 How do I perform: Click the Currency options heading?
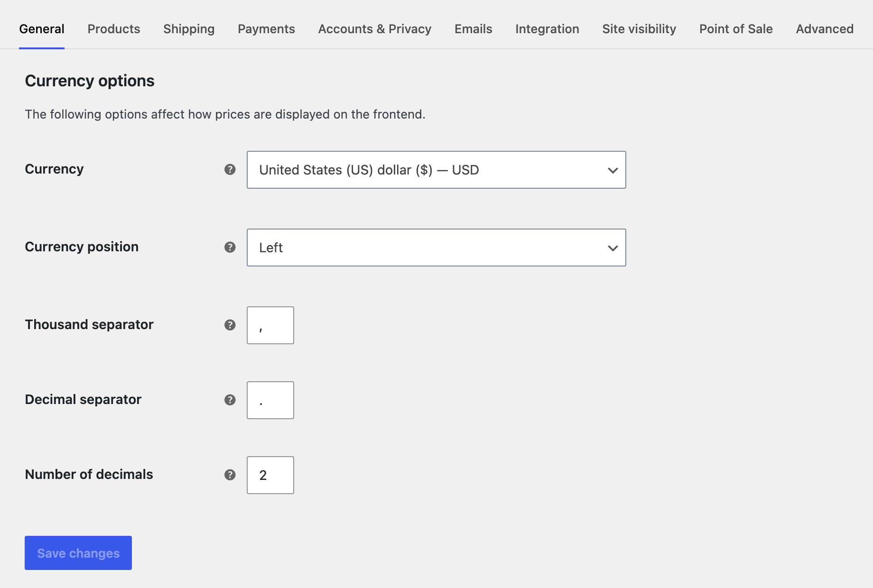(x=90, y=81)
